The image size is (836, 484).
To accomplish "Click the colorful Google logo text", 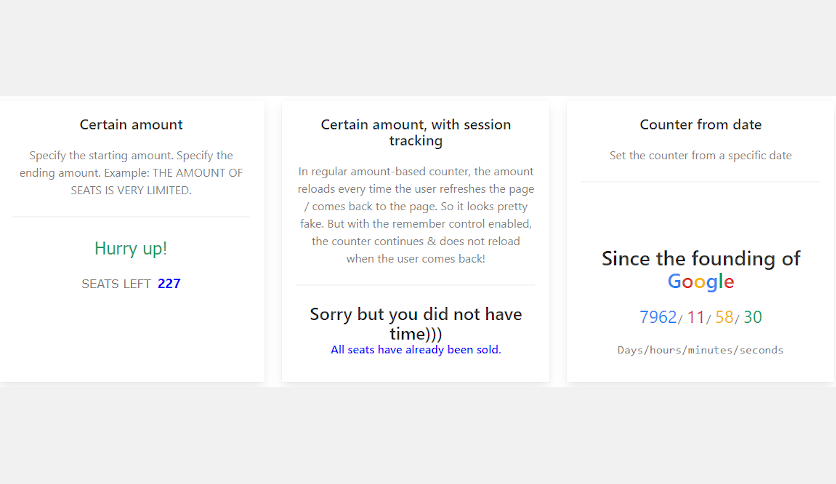I will click(700, 282).
